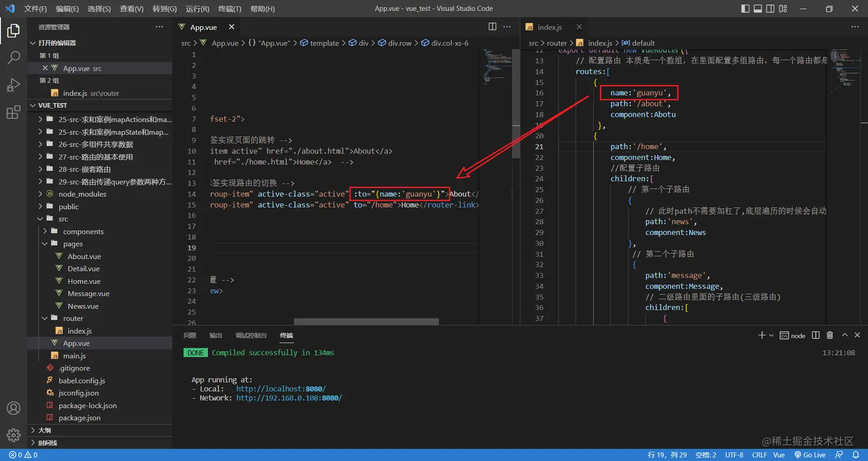
Task: Open the Manage gear menu
Action: [13, 435]
